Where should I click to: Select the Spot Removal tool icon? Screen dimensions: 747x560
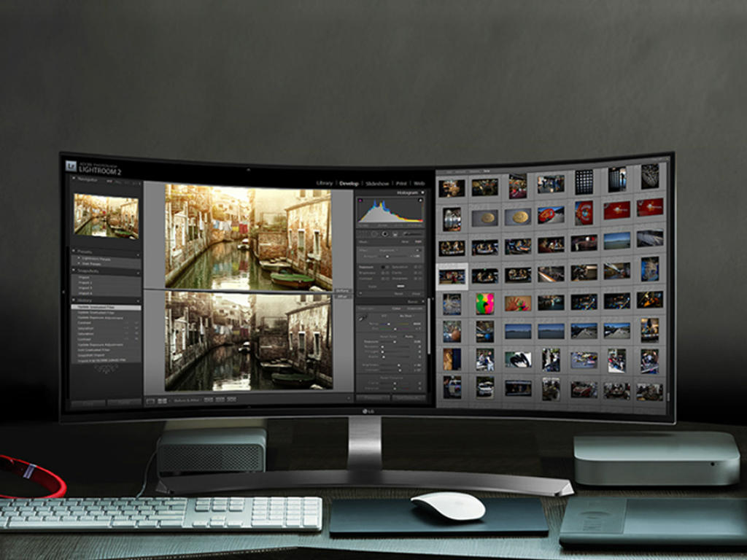[373, 234]
